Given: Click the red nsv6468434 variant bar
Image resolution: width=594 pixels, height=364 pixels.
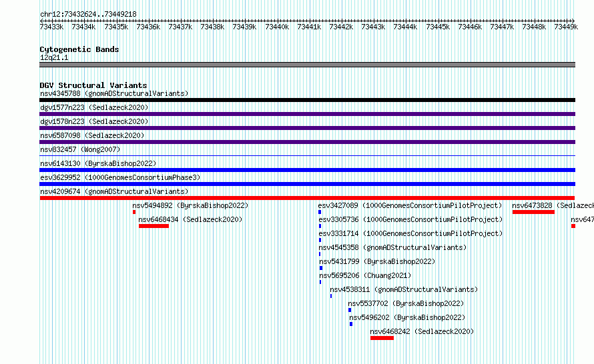Looking at the screenshot, I should (154, 226).
